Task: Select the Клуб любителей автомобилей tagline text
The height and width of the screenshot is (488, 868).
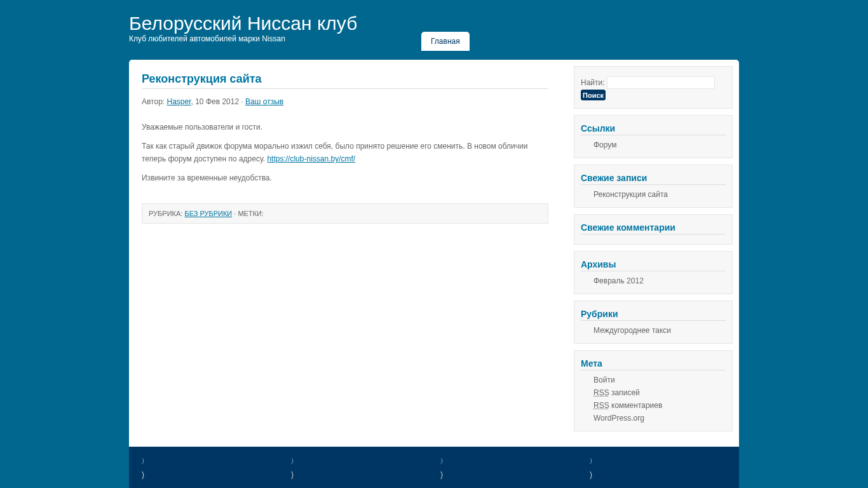Action: [207, 39]
